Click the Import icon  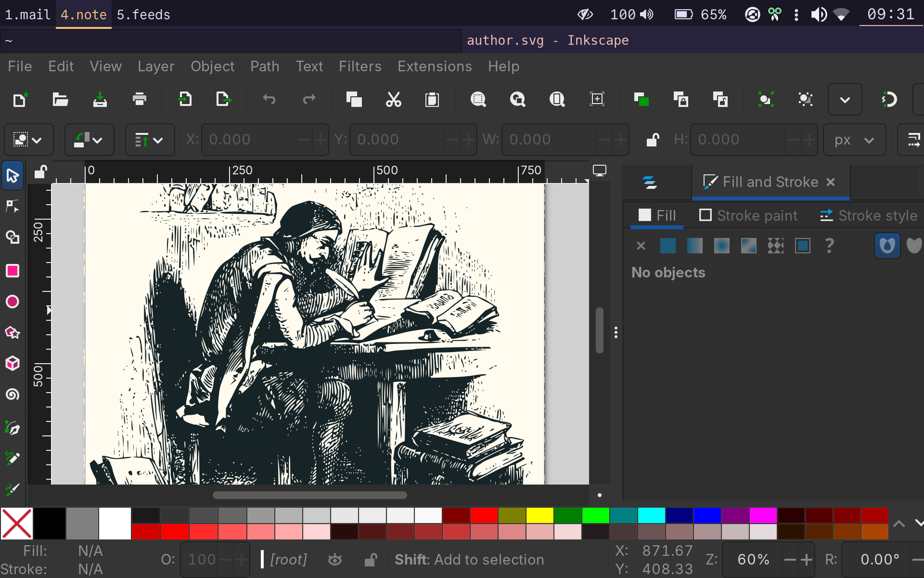pos(184,100)
